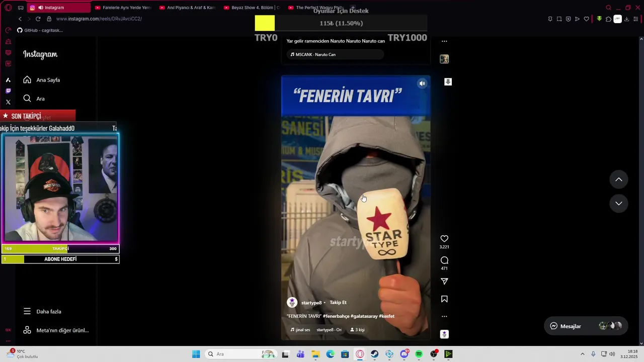The width and height of the screenshot is (644, 362).
Task: Open Spotify from the taskbar
Action: click(419, 354)
